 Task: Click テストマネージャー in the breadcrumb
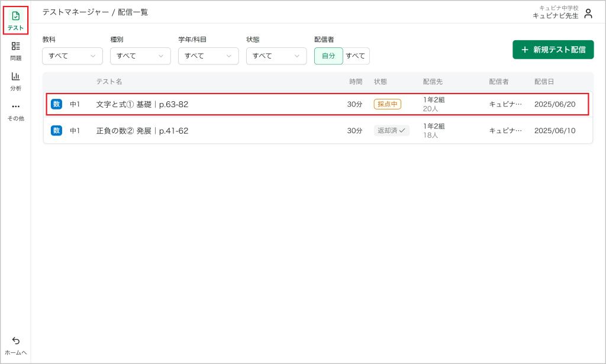click(76, 12)
